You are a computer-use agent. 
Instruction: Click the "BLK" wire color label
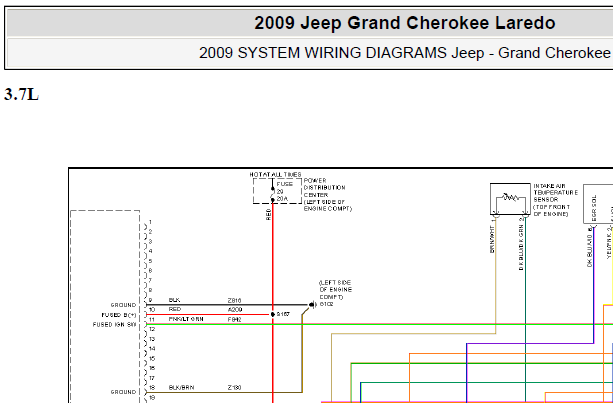click(x=174, y=300)
